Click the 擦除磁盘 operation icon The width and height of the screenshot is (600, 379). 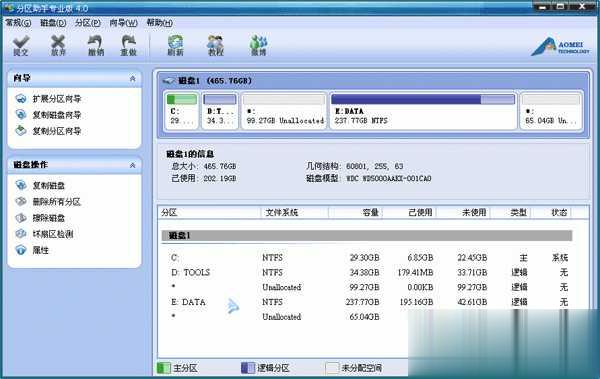(x=21, y=218)
